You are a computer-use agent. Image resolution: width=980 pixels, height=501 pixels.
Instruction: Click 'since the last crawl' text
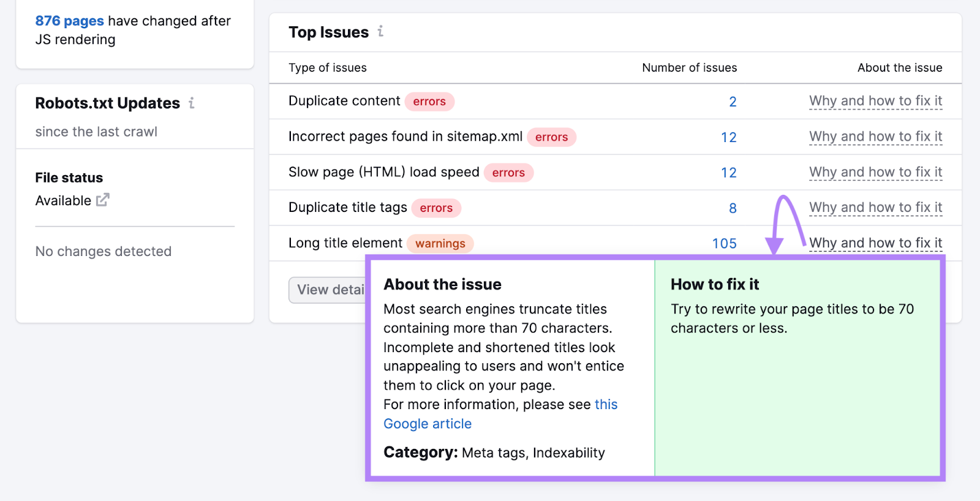[x=96, y=132]
